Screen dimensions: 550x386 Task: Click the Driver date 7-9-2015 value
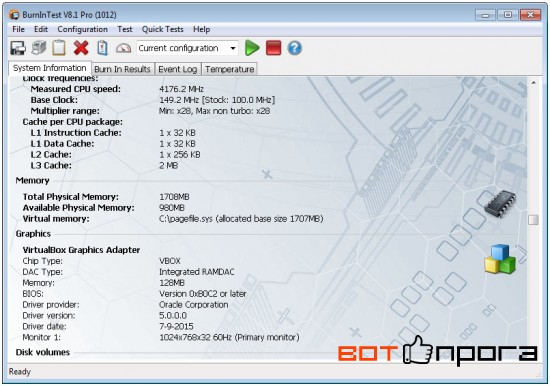(176, 326)
